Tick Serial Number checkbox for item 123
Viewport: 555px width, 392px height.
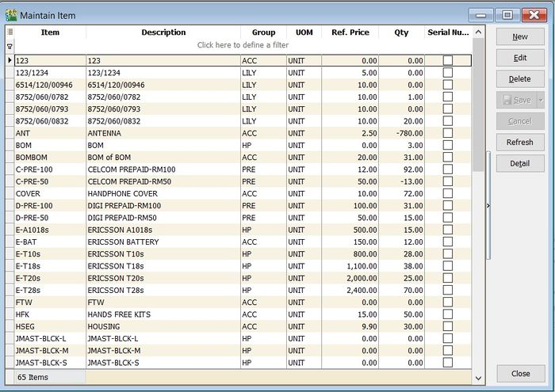click(x=448, y=60)
